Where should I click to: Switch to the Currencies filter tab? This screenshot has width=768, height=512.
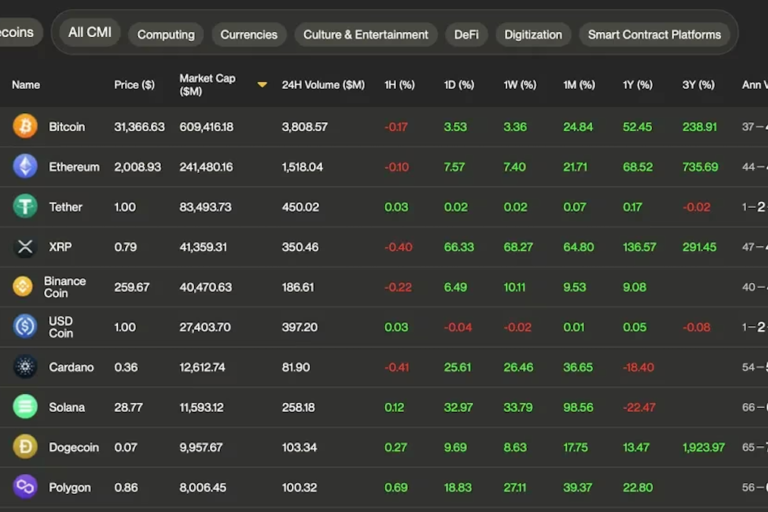(x=249, y=35)
